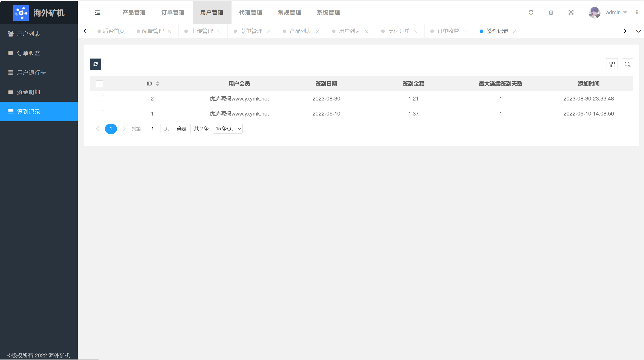The image size is (644, 360).
Task: Open 用户银行卡 in the sidebar
Action: (39, 73)
